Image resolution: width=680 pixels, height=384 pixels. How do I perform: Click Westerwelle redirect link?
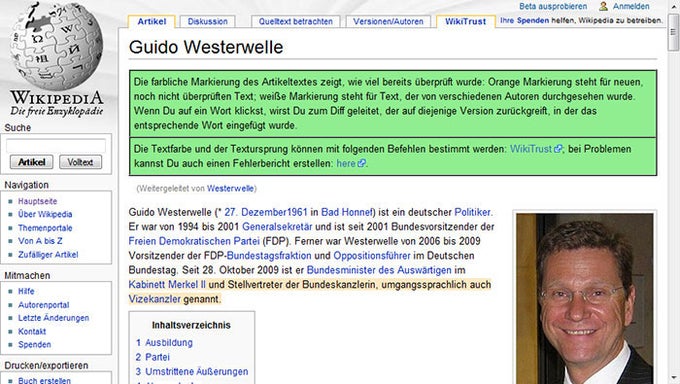coord(230,188)
